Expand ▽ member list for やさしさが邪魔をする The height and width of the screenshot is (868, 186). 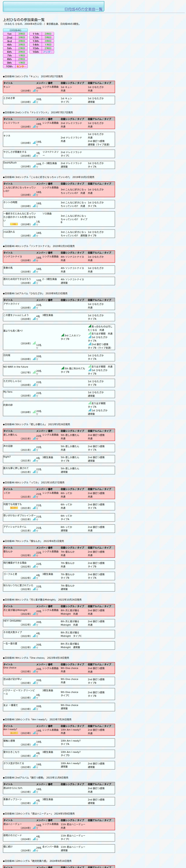pyautogui.click(x=37, y=156)
